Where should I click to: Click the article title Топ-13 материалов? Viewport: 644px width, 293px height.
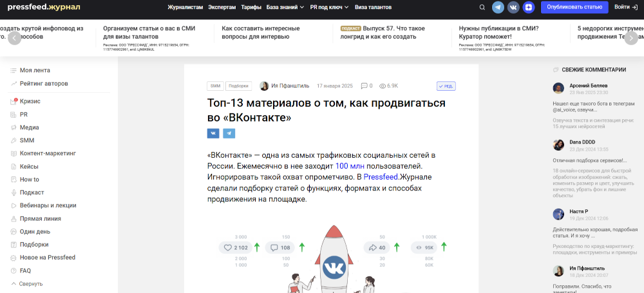point(326,109)
